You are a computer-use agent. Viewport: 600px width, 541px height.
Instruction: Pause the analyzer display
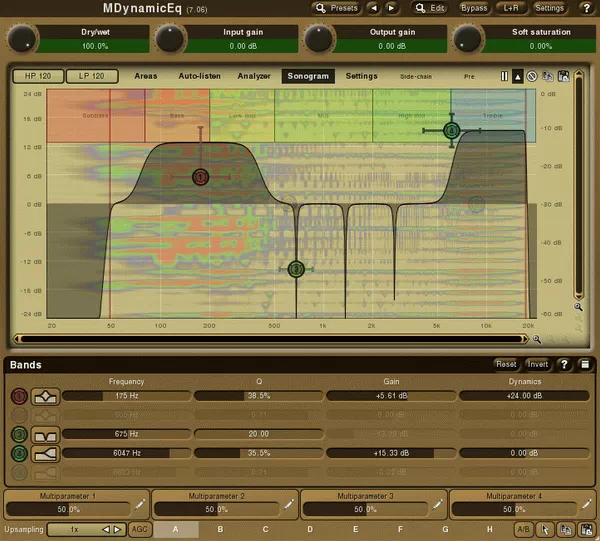pyautogui.click(x=504, y=76)
